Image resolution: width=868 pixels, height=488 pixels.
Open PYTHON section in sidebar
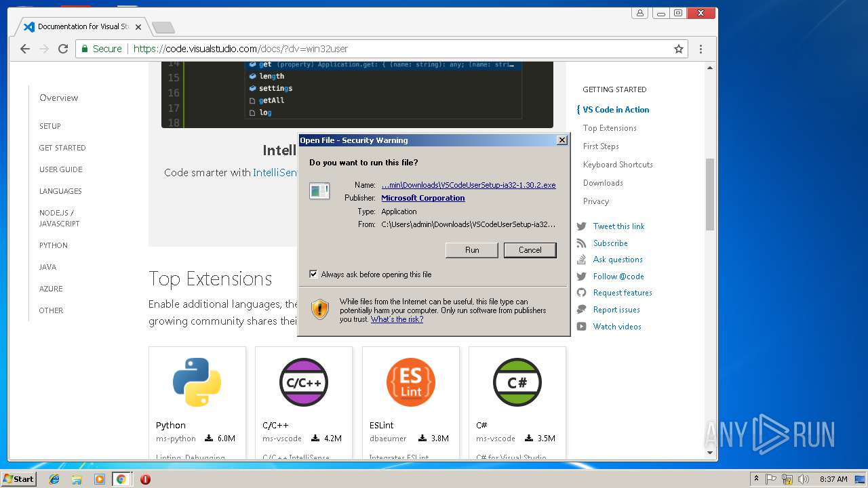(x=54, y=245)
